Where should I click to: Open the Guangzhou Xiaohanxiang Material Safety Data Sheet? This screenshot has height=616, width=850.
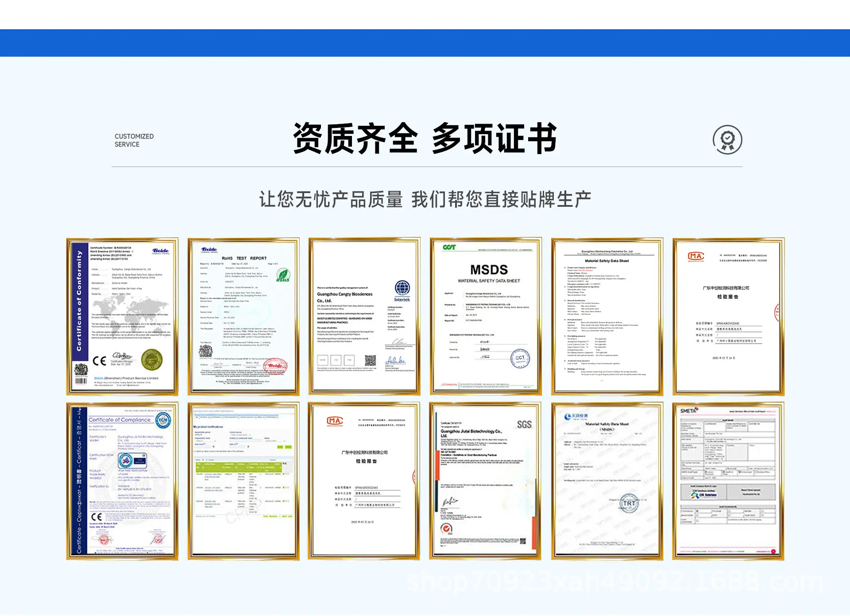[607, 317]
